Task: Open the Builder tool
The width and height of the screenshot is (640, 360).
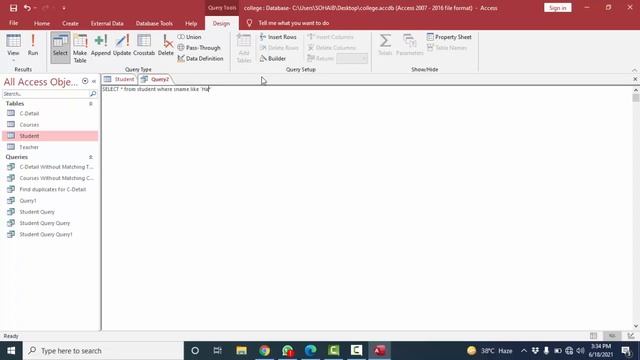Action: pyautogui.click(x=273, y=59)
